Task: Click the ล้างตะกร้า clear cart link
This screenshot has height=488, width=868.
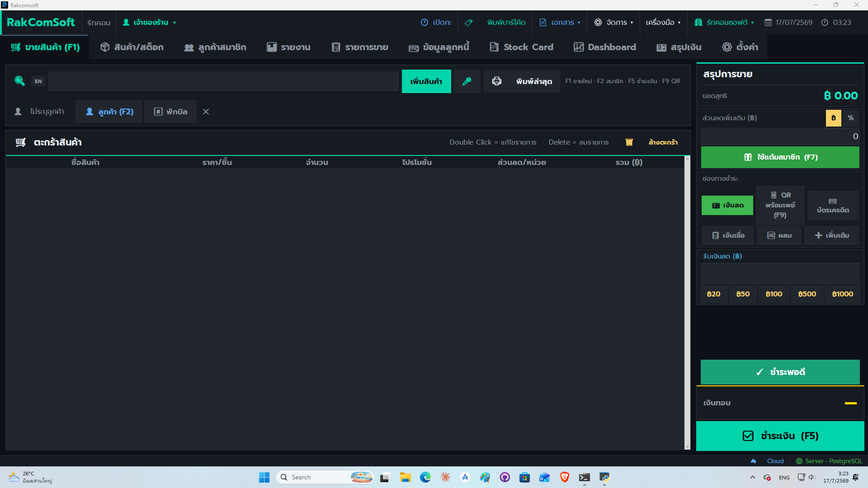Action: click(663, 142)
